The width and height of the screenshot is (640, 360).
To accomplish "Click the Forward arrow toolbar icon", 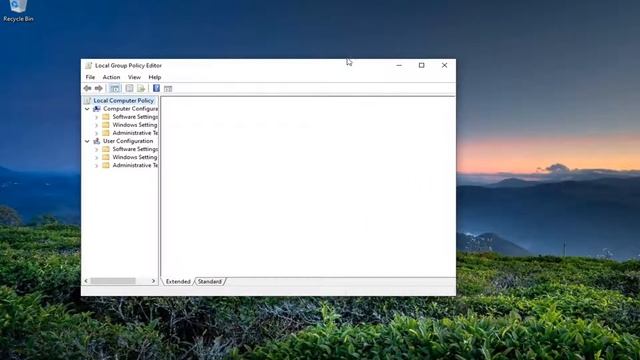I will [98, 88].
